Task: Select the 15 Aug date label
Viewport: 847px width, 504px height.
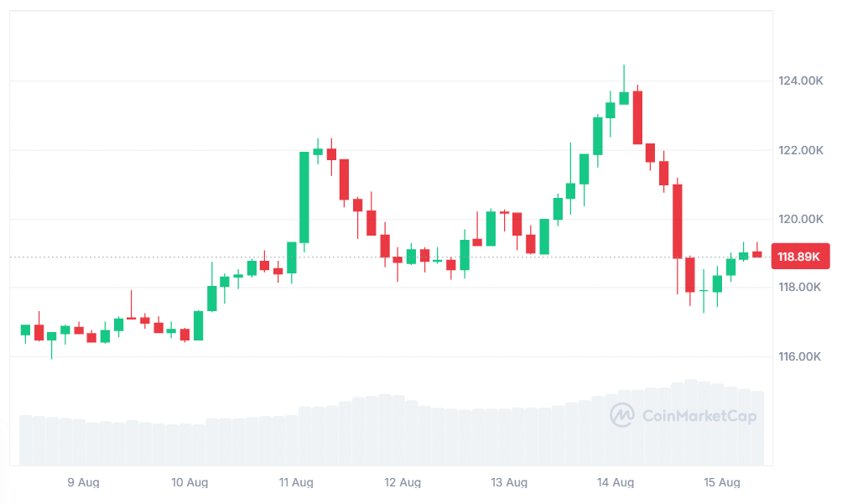Action: (722, 482)
